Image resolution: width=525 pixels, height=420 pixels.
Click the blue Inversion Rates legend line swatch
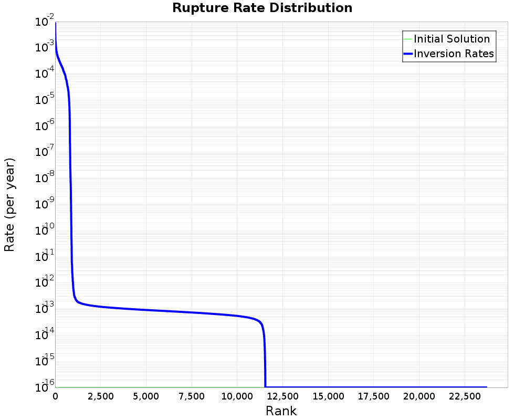pyautogui.click(x=408, y=54)
